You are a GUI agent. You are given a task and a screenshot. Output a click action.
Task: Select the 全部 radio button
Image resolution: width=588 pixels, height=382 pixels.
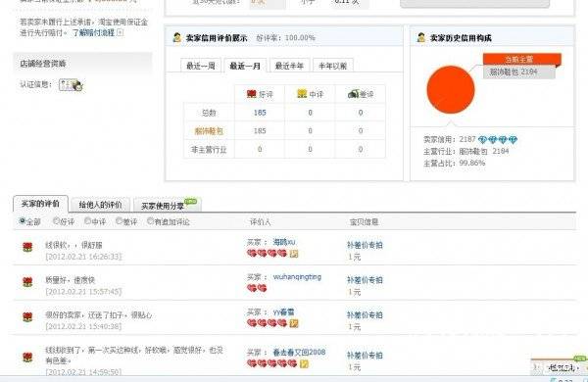(x=23, y=221)
